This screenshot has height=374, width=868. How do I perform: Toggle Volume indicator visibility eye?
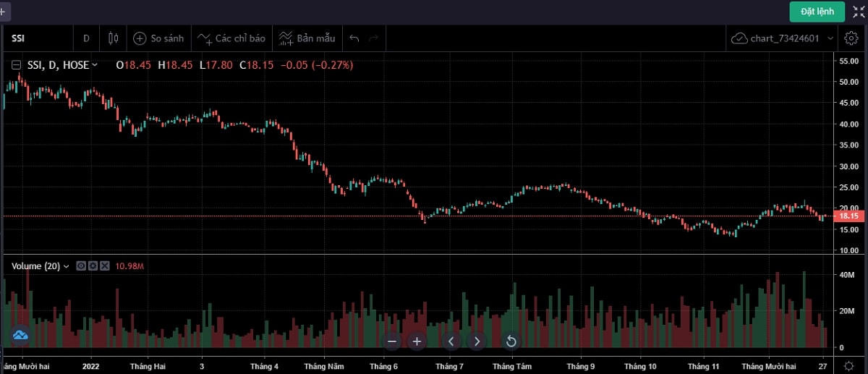coord(81,266)
